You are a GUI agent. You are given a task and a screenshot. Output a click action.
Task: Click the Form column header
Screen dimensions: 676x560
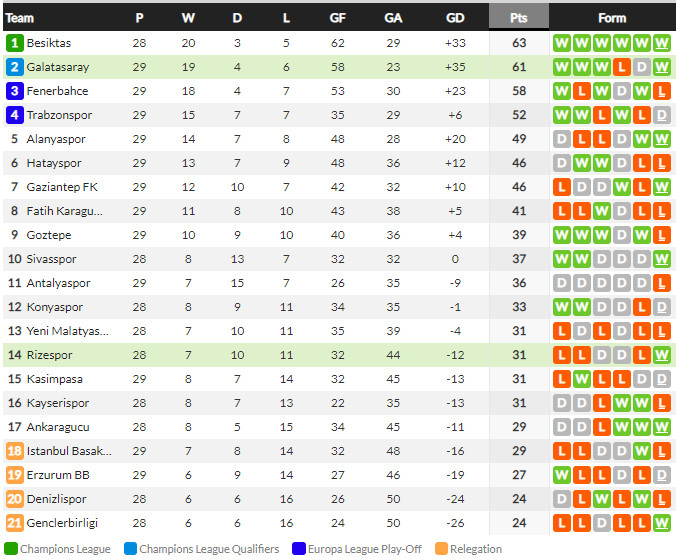point(612,18)
